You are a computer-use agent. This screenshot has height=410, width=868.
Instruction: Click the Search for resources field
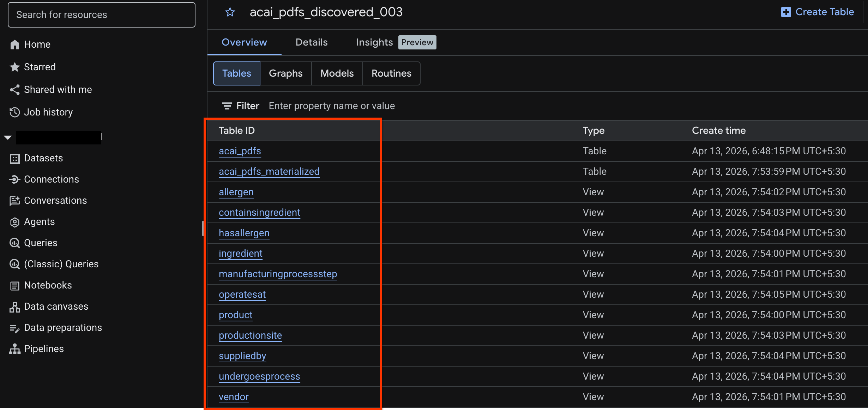click(101, 14)
